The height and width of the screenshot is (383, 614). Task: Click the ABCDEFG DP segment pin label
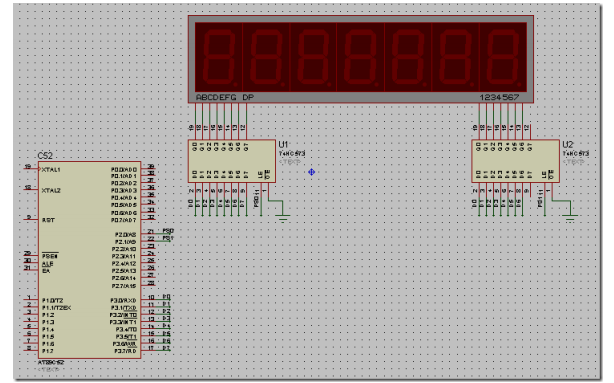[x=225, y=97]
